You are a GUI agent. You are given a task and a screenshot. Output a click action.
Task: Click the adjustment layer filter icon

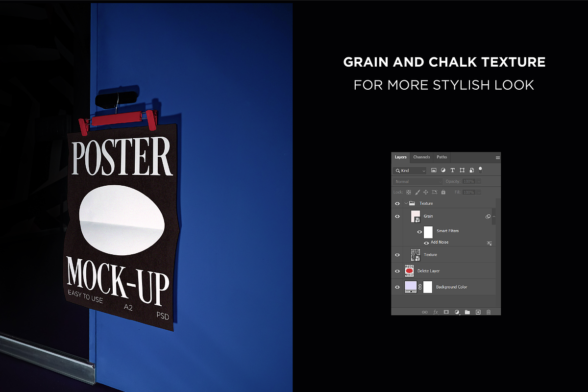(x=443, y=171)
